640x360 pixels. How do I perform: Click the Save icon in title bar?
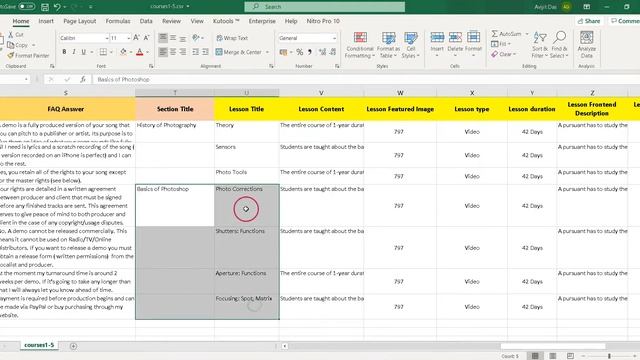click(45, 7)
